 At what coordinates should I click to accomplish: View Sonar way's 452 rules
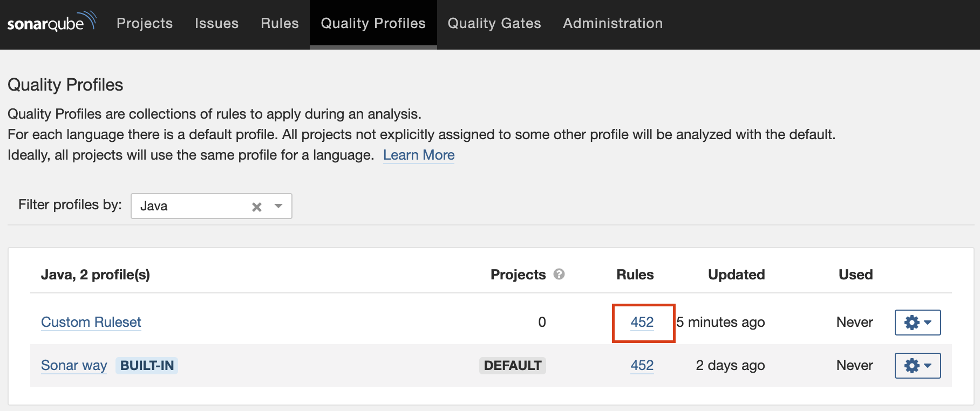coord(642,365)
